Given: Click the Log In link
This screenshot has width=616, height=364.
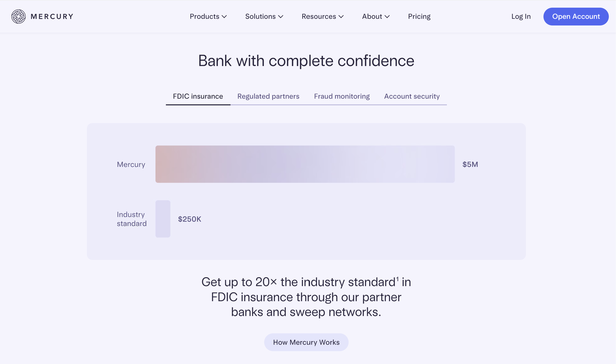Looking at the screenshot, I should 521,17.
